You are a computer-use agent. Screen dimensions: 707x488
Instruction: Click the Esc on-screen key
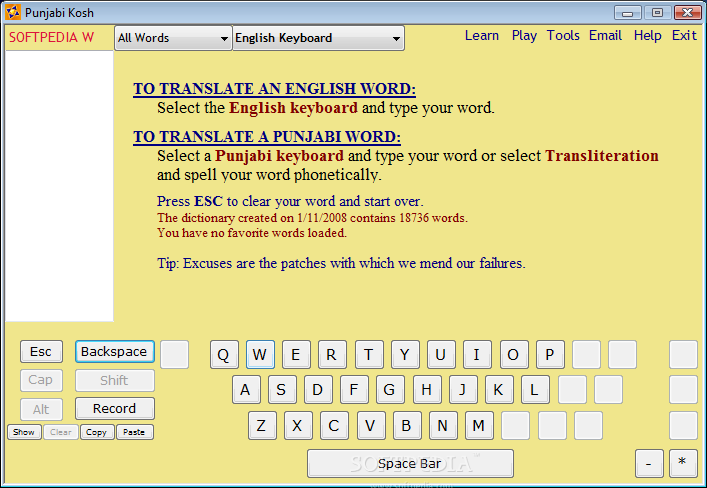point(41,352)
